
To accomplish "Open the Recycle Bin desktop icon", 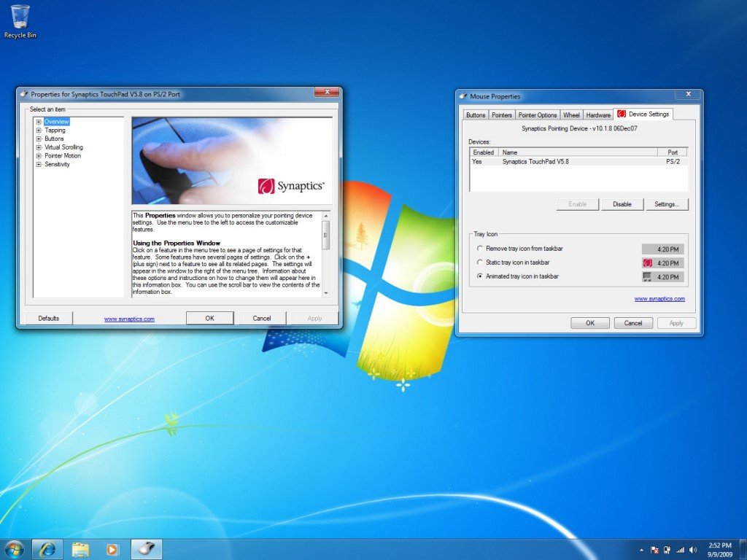I will [20, 20].
